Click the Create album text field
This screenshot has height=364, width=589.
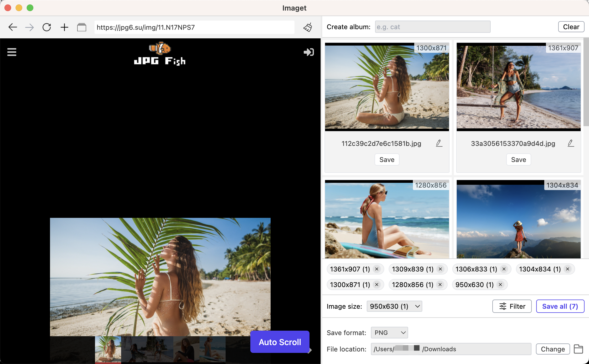(433, 27)
